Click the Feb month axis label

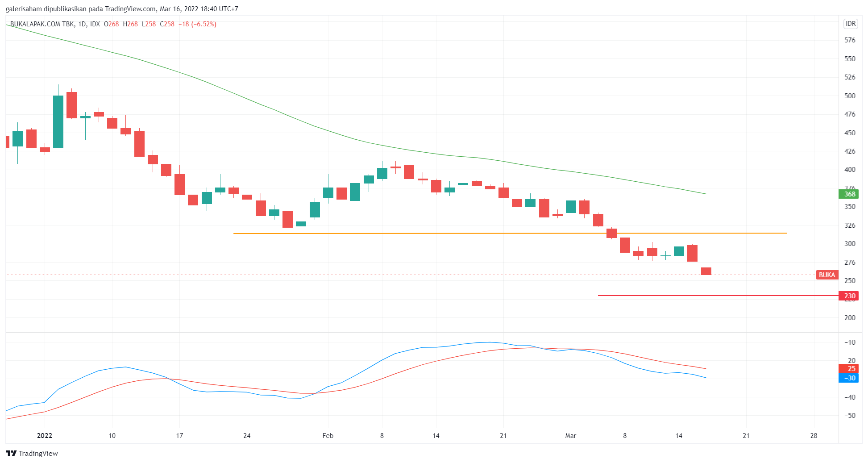tap(328, 436)
